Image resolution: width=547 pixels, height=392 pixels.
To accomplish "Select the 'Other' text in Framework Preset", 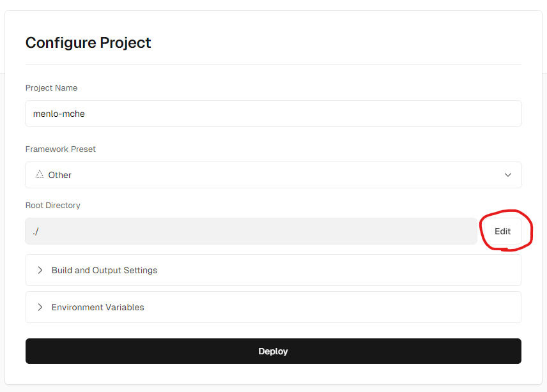I will (60, 175).
